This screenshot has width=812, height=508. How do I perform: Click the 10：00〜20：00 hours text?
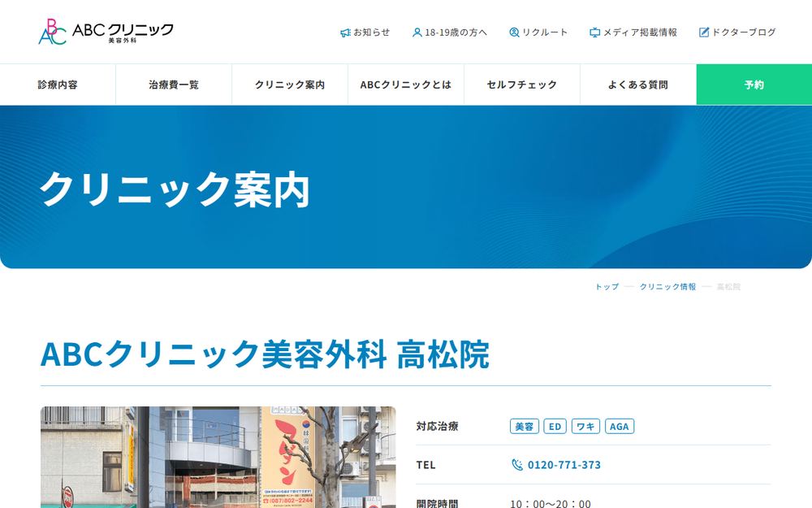(551, 503)
